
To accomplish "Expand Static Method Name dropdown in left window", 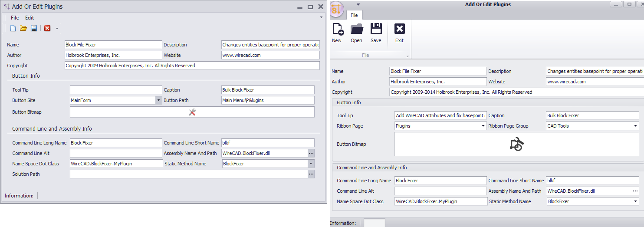I will tap(311, 164).
